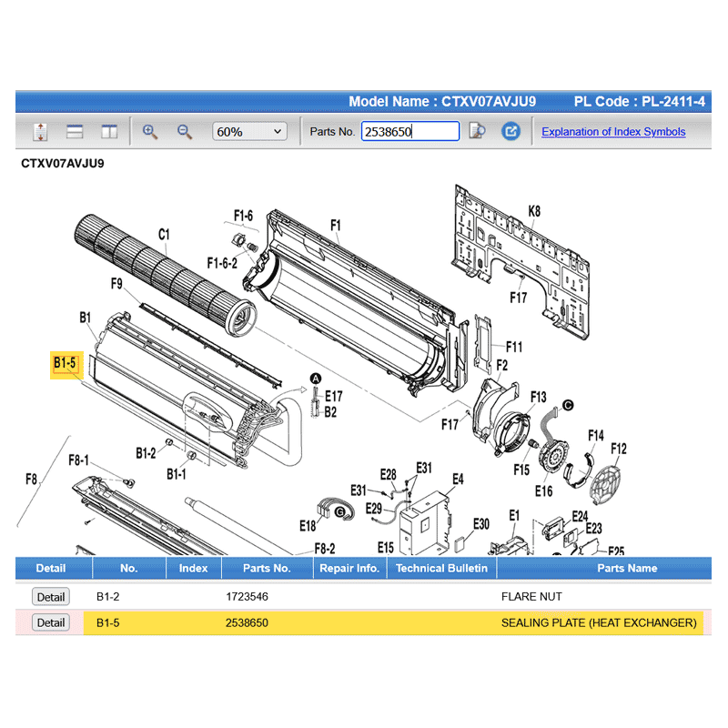Switch to horizontal split view icon

tap(75, 132)
